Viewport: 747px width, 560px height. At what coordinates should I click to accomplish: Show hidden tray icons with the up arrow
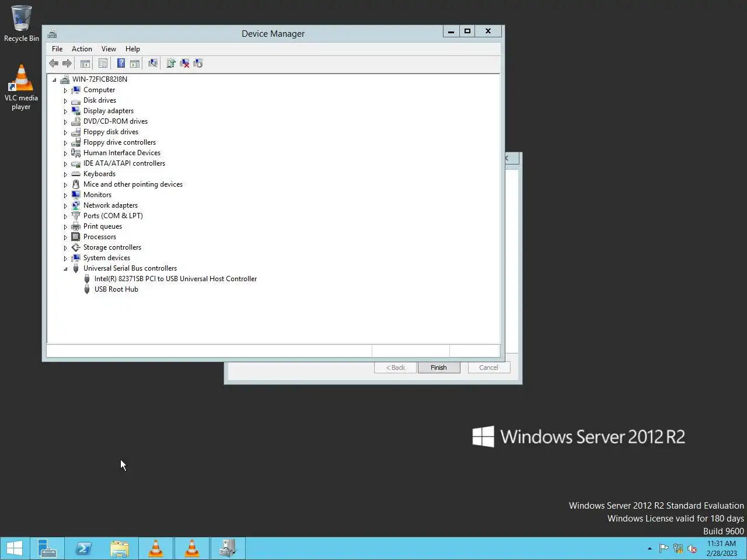tap(650, 548)
